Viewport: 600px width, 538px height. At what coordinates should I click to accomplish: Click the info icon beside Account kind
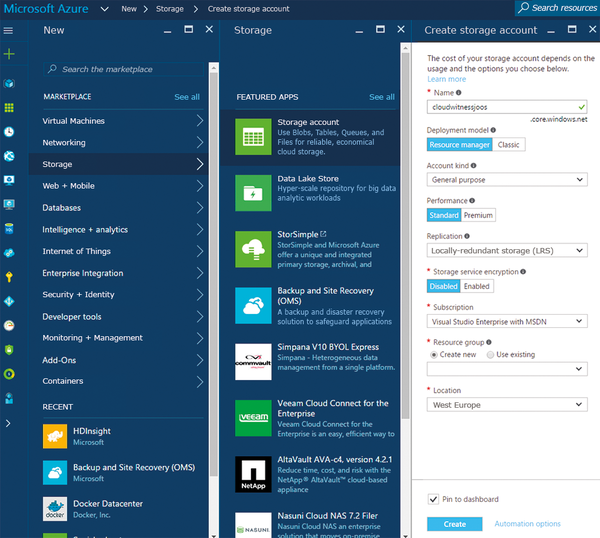pos(473,166)
